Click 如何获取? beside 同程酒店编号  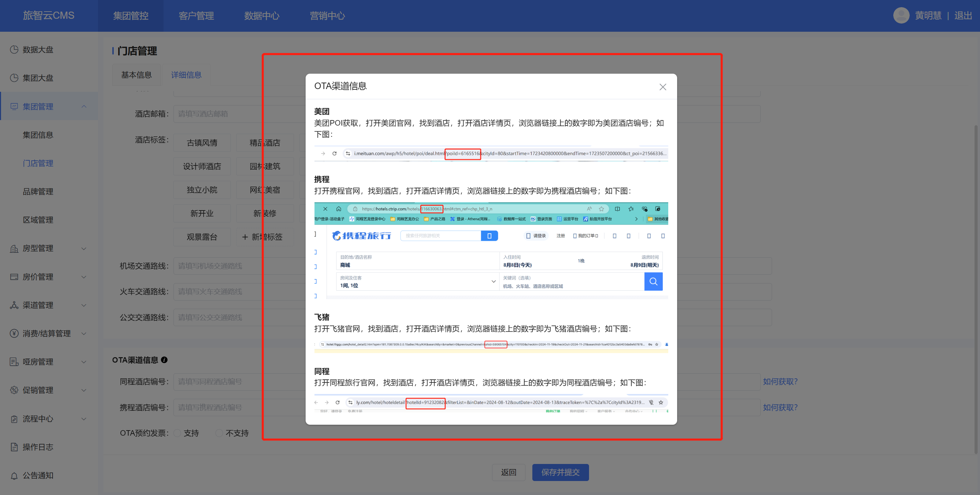[x=780, y=381]
